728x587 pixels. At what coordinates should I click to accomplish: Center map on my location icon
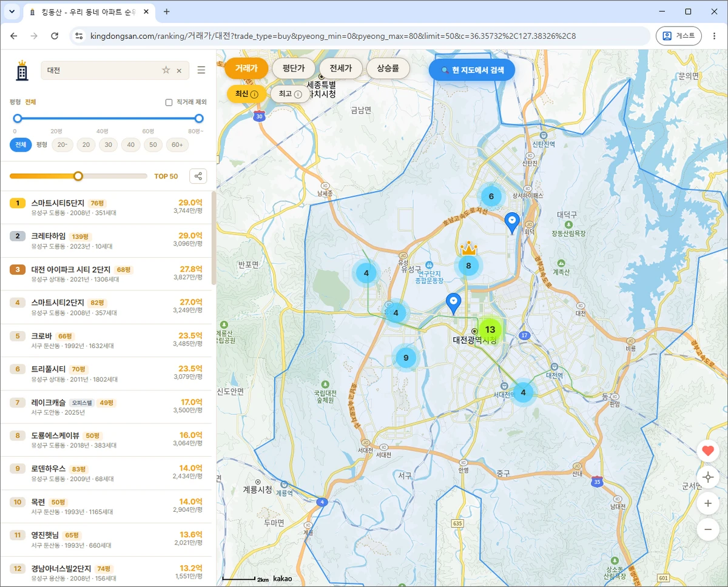[708, 477]
